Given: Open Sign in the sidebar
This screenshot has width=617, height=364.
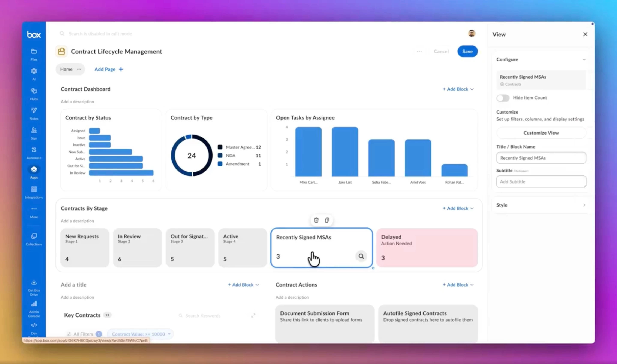Looking at the screenshot, I should [x=34, y=133].
